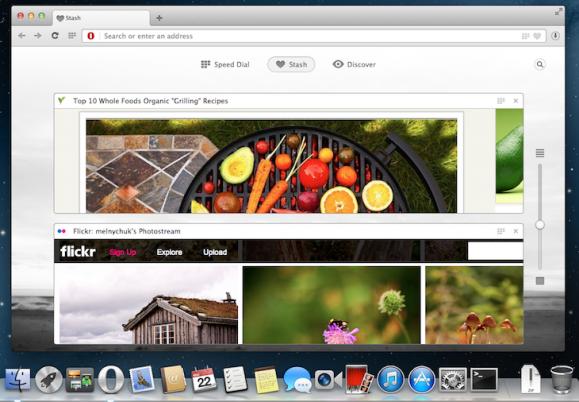The image size is (579, 402).
Task: Click the Flickr Sign Up link
Action: click(x=123, y=252)
